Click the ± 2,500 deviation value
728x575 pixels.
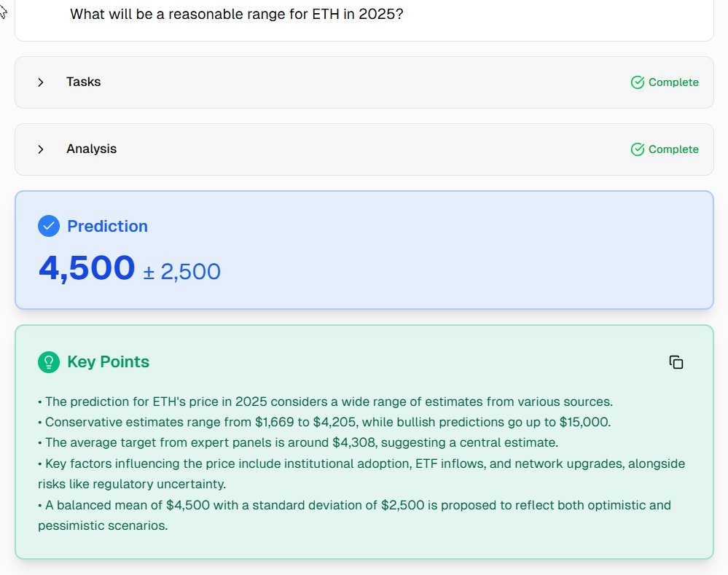pos(182,272)
